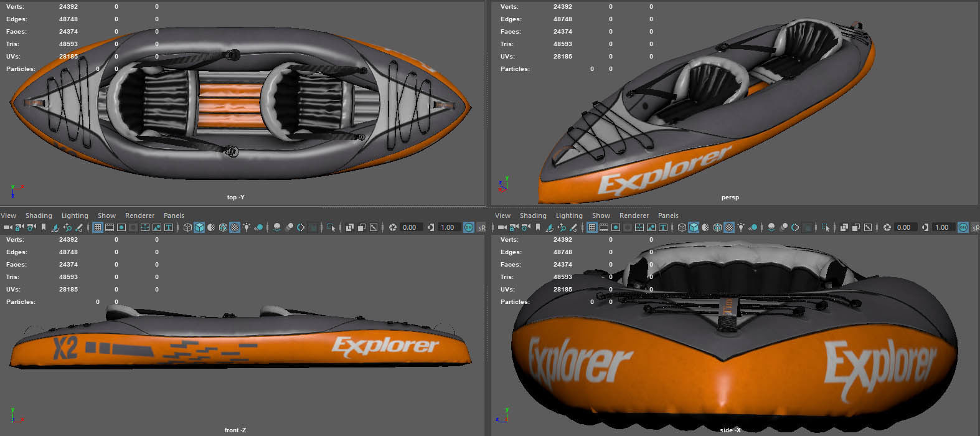Click Use Default Material icon in front -Z panel
This screenshot has width=980, height=436.
[x=211, y=227]
